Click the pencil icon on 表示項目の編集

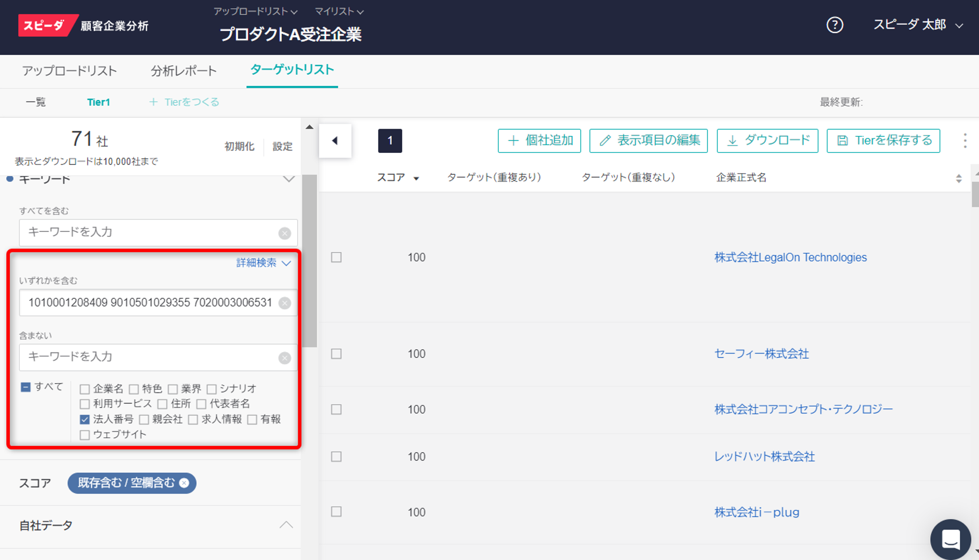tap(605, 141)
